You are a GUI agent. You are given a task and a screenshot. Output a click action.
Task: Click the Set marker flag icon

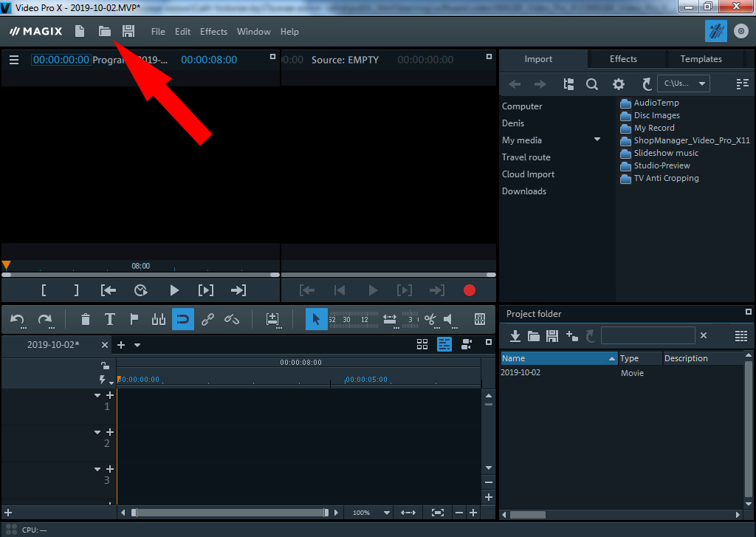(x=134, y=319)
